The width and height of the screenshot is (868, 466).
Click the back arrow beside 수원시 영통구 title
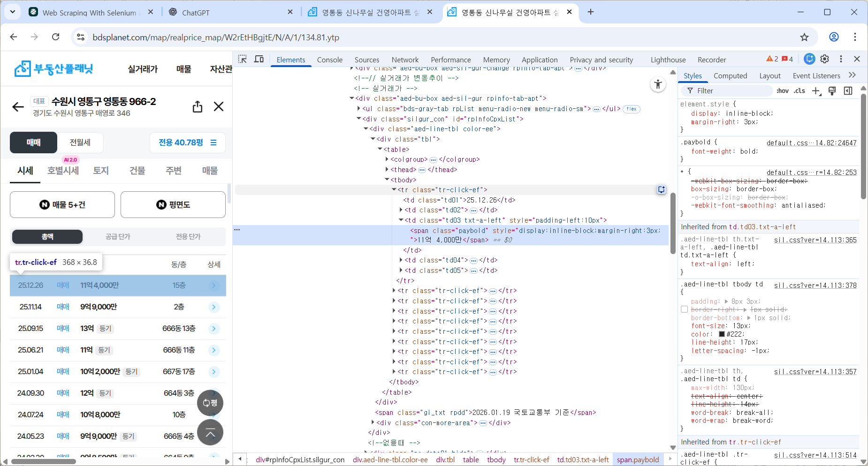point(18,107)
